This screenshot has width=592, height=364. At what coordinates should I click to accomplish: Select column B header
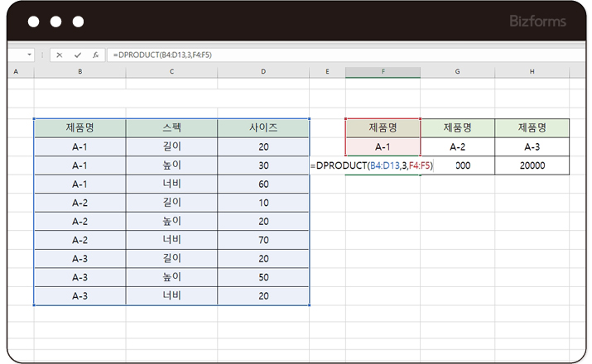(79, 72)
